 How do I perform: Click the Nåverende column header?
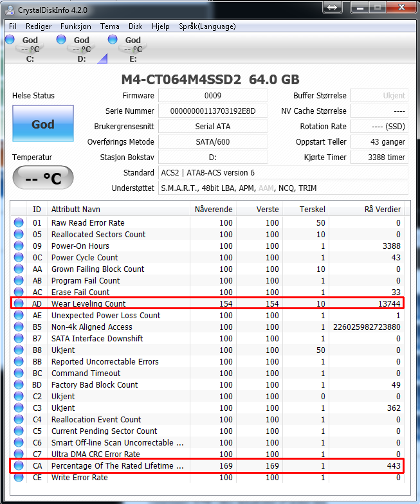click(x=214, y=210)
